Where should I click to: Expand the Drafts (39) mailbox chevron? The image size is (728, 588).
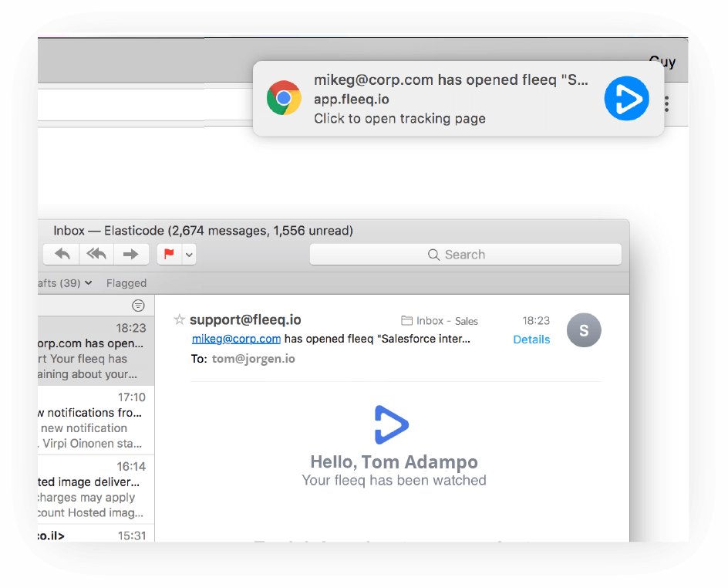[89, 283]
